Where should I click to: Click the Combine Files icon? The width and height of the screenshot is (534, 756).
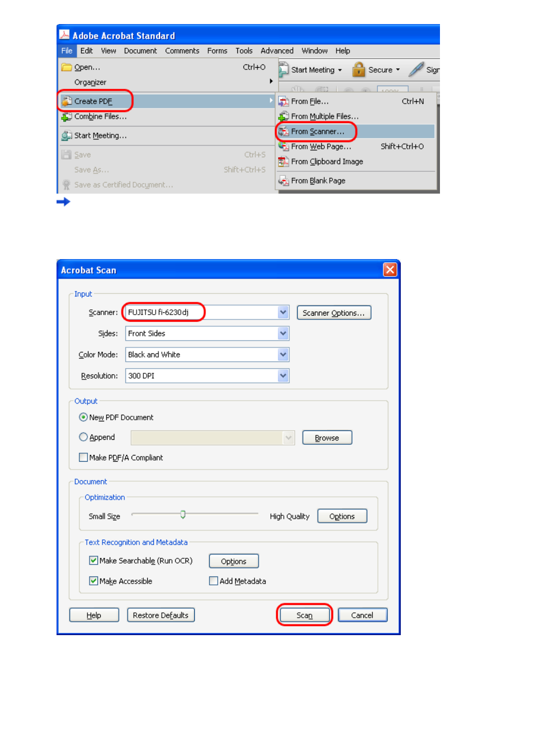(x=67, y=116)
